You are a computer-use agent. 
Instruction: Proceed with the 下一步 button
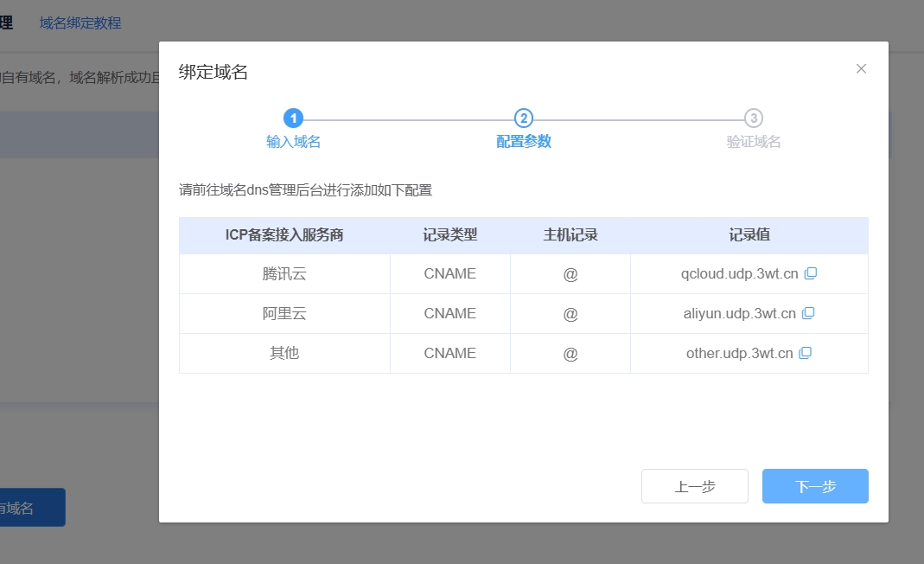(x=815, y=486)
